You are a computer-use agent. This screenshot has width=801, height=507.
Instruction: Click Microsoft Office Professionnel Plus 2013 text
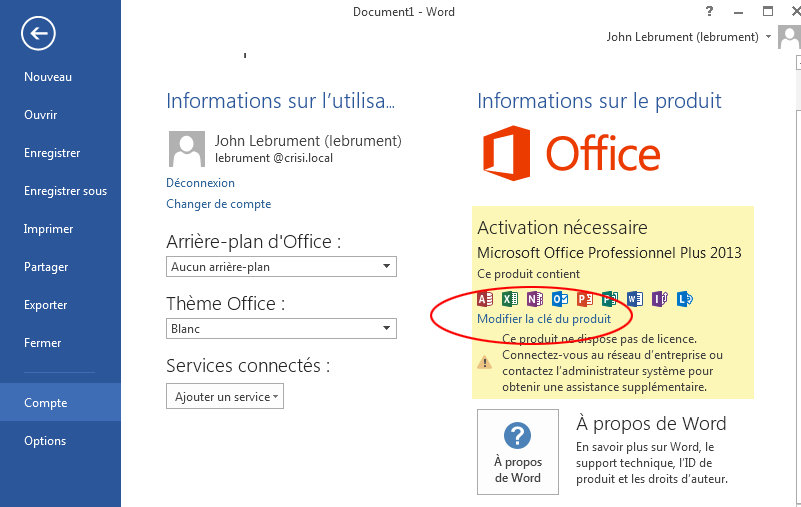609,253
